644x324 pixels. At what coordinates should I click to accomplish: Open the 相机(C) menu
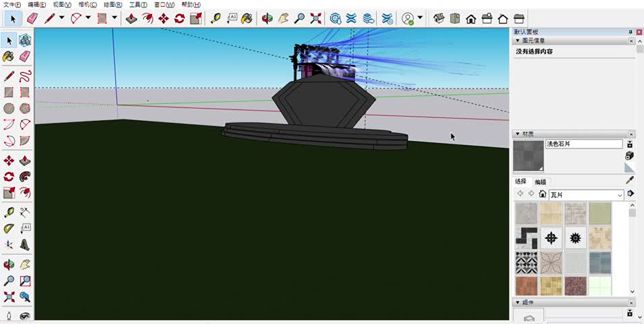coord(88,5)
